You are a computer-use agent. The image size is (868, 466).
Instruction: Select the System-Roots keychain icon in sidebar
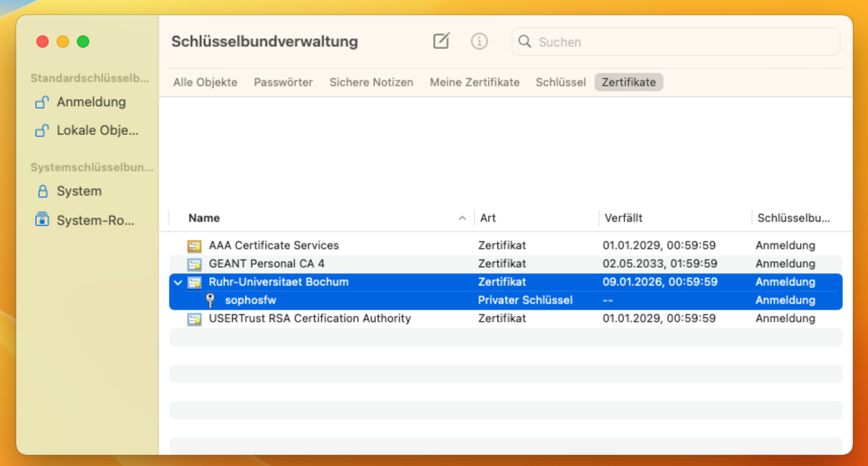click(42, 220)
